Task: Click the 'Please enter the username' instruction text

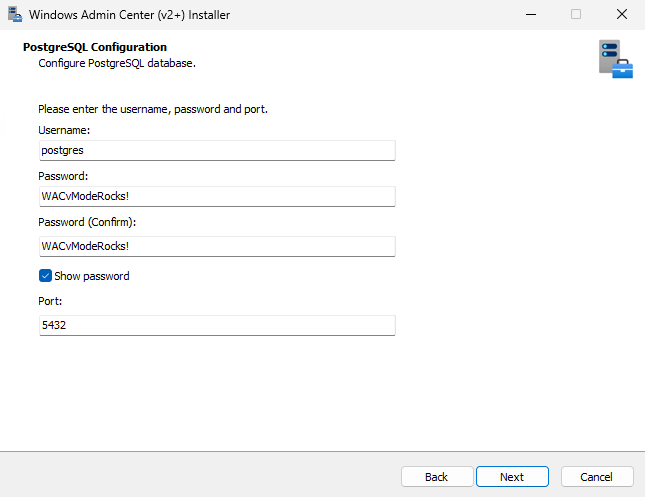Action: (152, 109)
